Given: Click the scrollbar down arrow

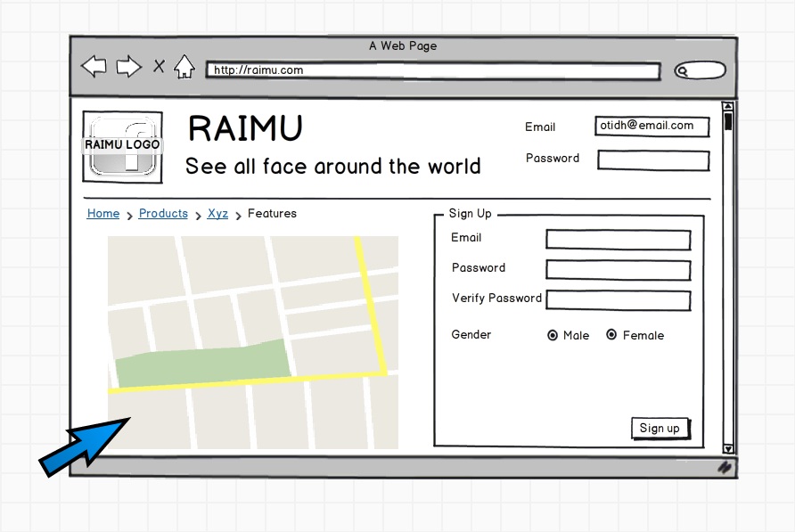Looking at the screenshot, I should pos(728,448).
